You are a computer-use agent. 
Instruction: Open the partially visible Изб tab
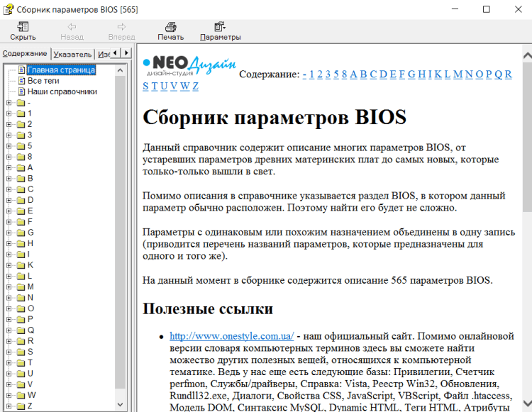pyautogui.click(x=103, y=55)
